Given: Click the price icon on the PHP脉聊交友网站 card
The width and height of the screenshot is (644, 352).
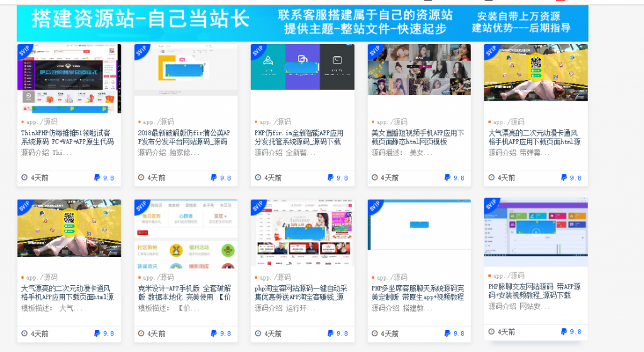Looking at the screenshot, I should click(564, 331).
